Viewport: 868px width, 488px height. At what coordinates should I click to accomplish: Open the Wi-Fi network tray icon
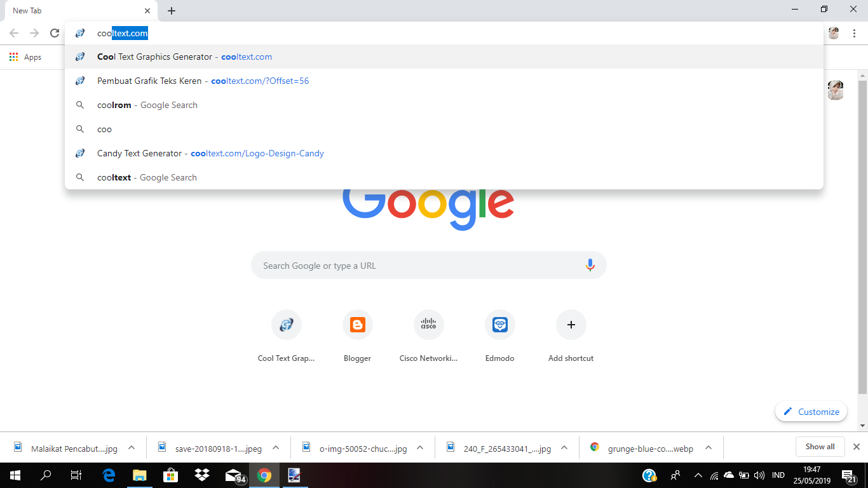pos(714,475)
